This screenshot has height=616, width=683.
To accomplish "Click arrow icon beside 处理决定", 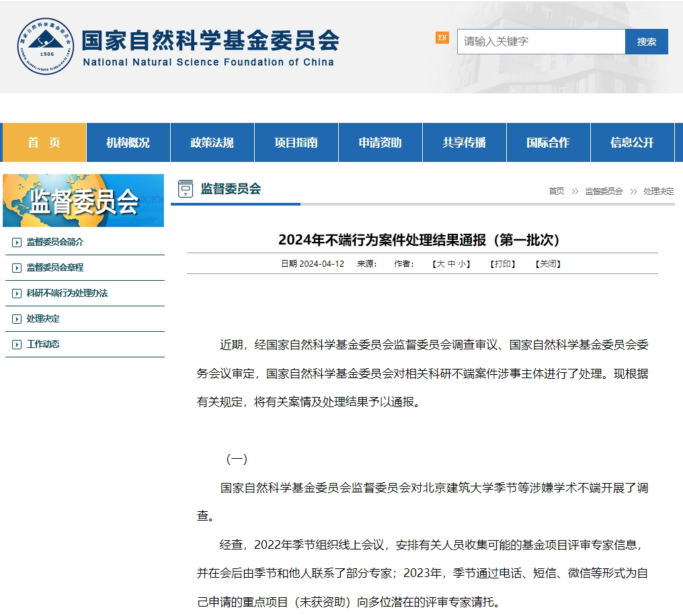I will (17, 319).
